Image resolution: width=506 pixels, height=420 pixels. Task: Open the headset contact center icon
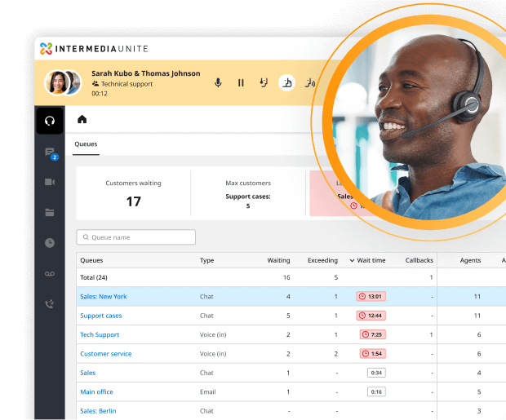click(50, 121)
